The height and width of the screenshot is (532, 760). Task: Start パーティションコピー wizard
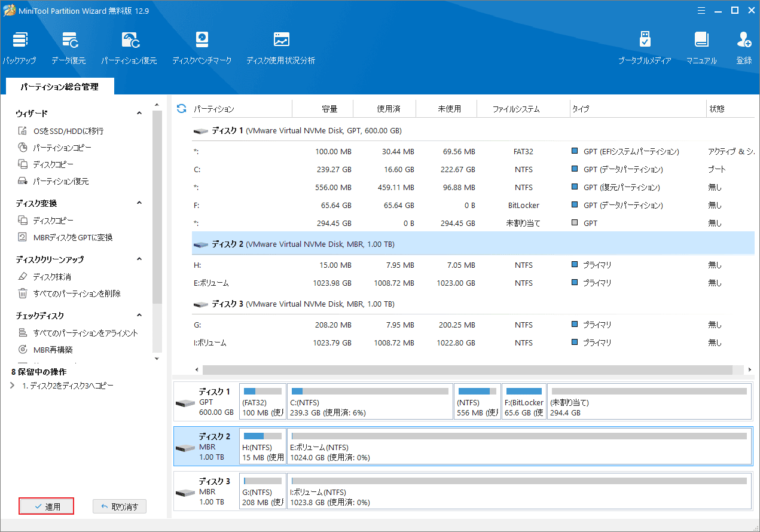pos(54,148)
